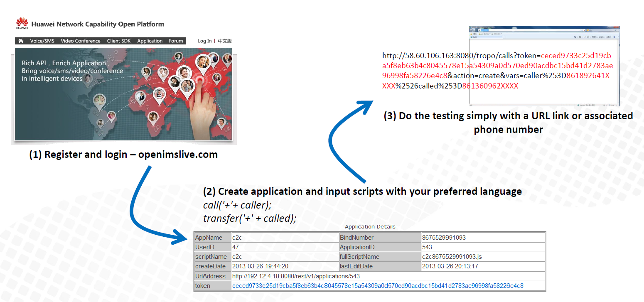Click the Huawei Network Capability Open Platform title
Image resolution: width=644 pixels, height=302 pixels.
click(98, 24)
